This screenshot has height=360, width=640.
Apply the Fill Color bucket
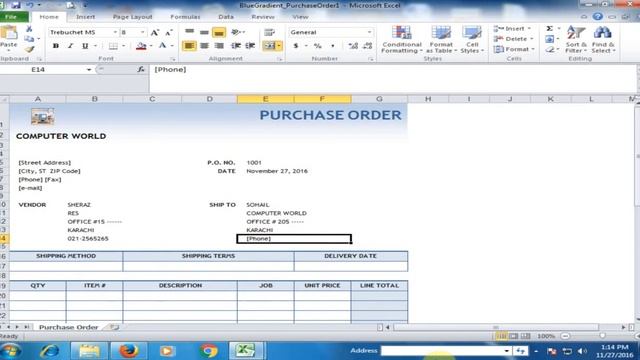tap(141, 46)
